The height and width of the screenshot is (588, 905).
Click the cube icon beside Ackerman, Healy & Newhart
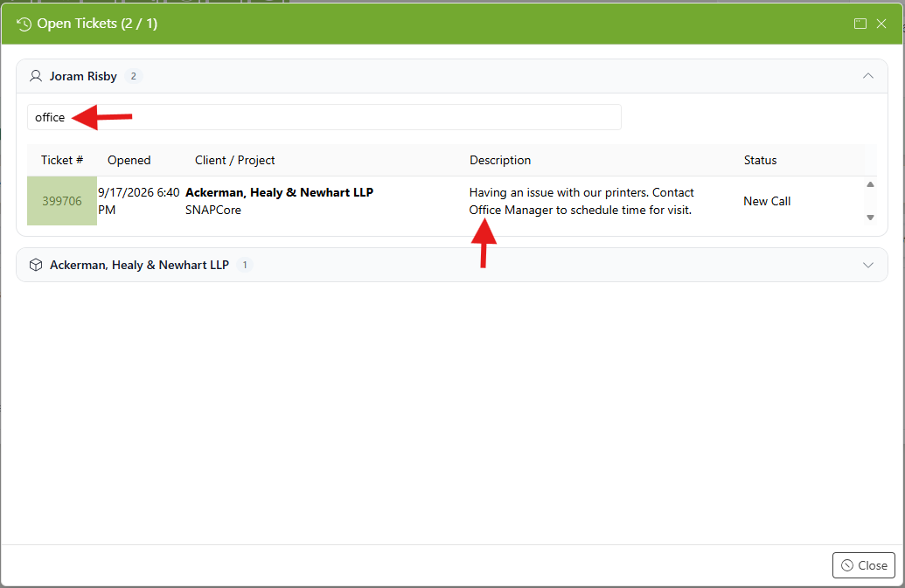coord(36,266)
